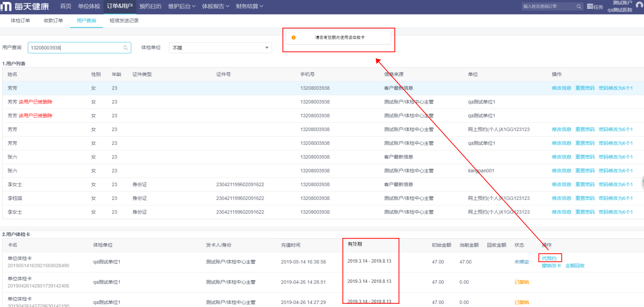The image size is (644, 307).
Task: Click 密码修改为6个1 for 张六 liangpan001 row
Action: coord(616,171)
